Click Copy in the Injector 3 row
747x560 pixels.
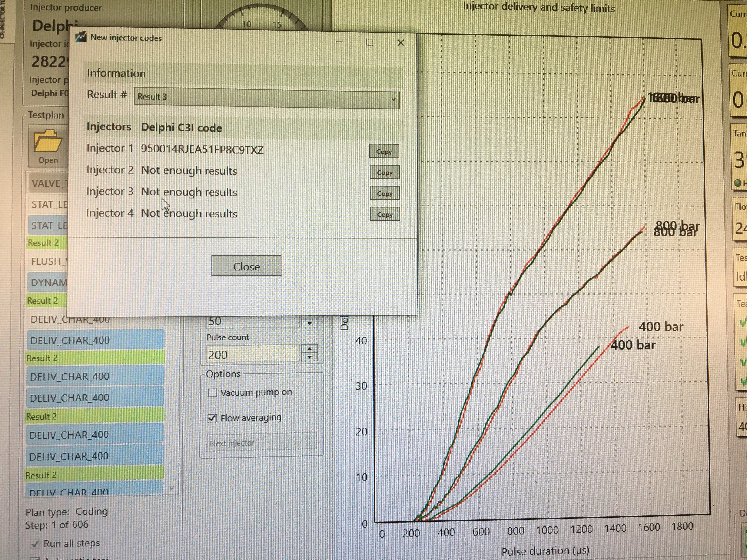(385, 193)
